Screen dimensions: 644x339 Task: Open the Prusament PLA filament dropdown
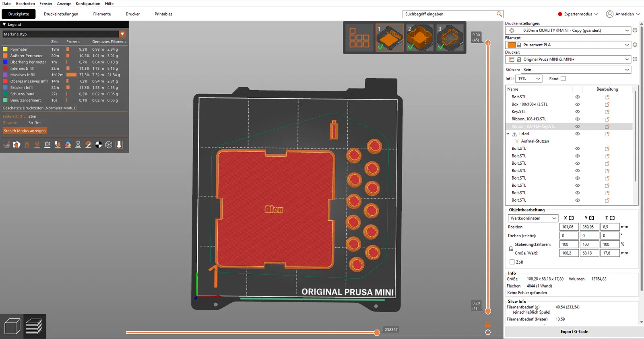[x=568, y=45]
